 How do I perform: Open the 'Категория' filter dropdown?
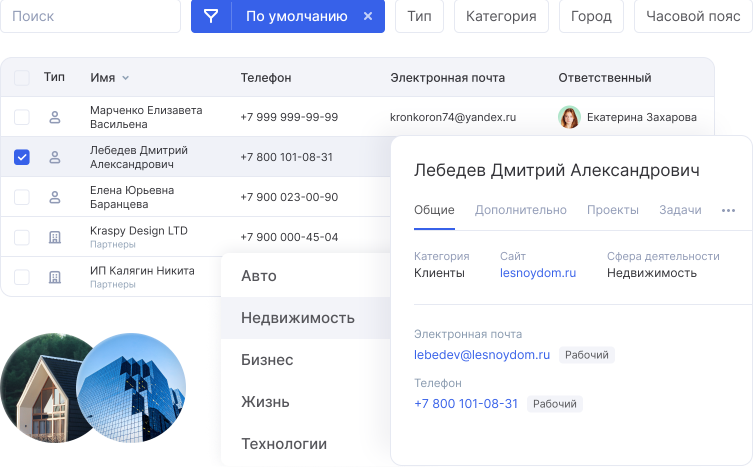(501, 16)
